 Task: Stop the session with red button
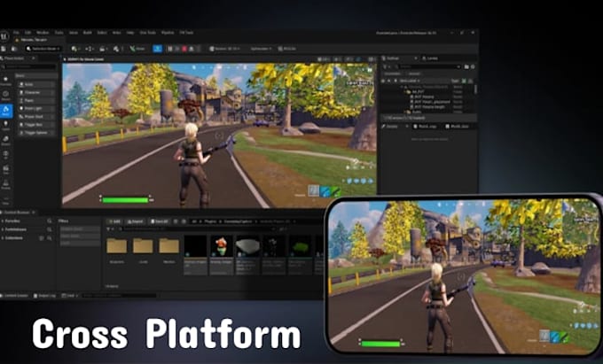(x=184, y=49)
